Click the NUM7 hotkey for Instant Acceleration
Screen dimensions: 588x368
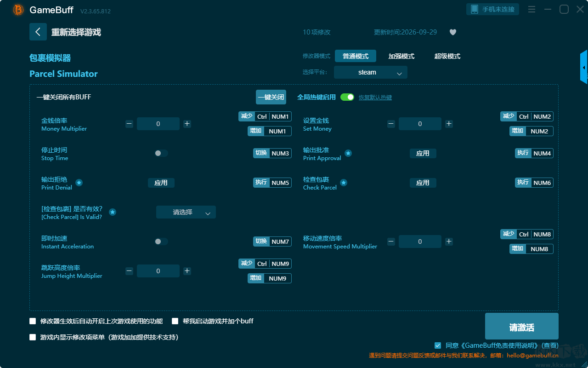tap(272, 241)
